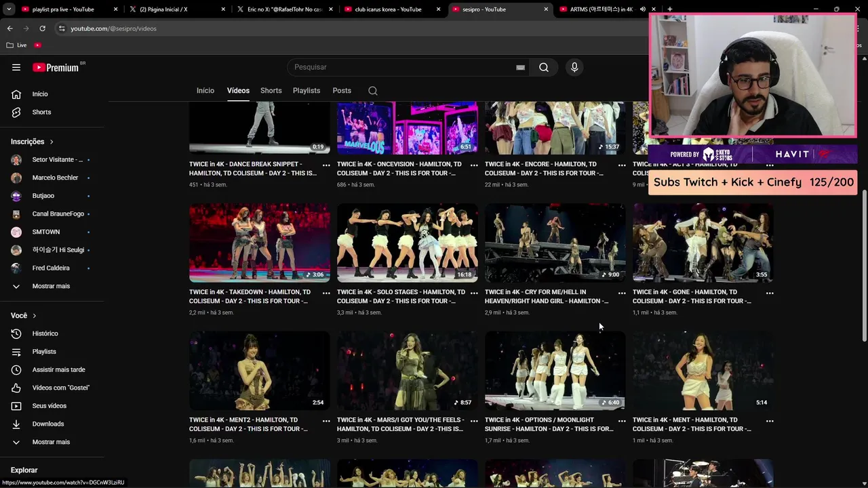
Task: Open the on-screen keyboard icon in search
Action: pyautogui.click(x=520, y=67)
